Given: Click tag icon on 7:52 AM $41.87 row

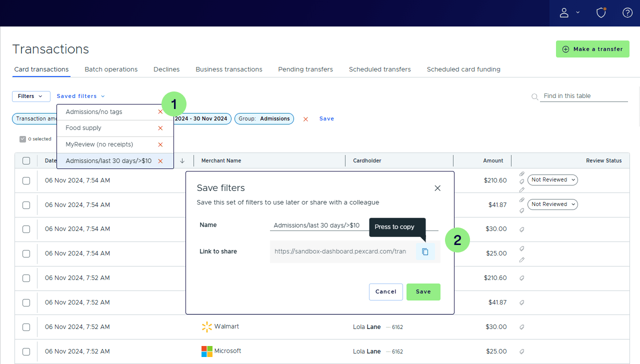Looking at the screenshot, I should (x=522, y=302).
